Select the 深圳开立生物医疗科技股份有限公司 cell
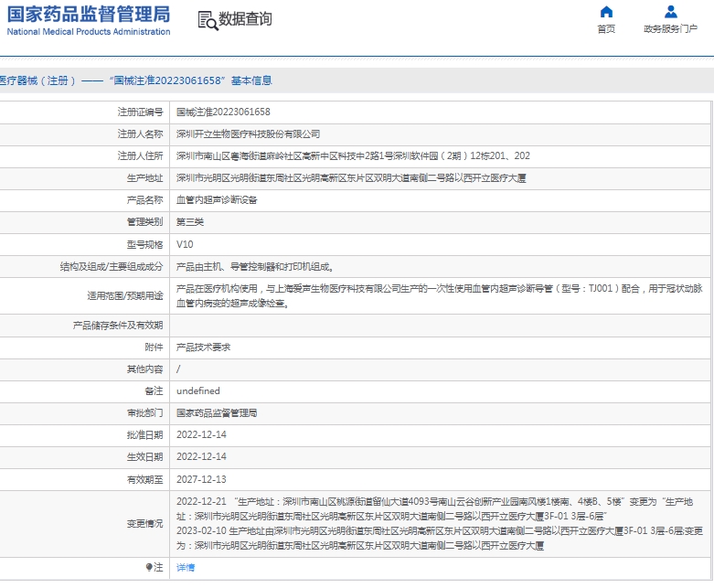This screenshot has height=588, width=714. pos(248,134)
